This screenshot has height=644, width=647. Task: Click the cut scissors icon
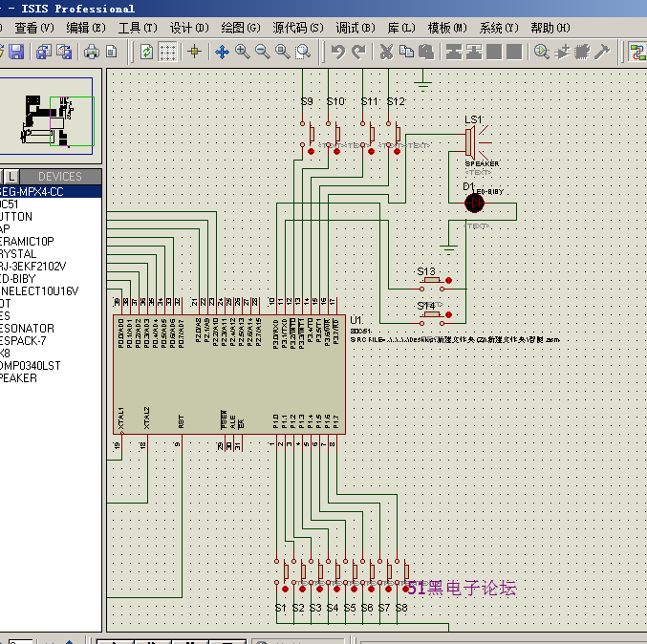[x=386, y=52]
